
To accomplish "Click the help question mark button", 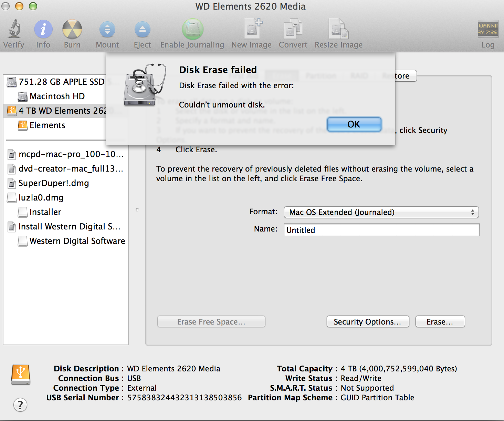I will [x=20, y=405].
